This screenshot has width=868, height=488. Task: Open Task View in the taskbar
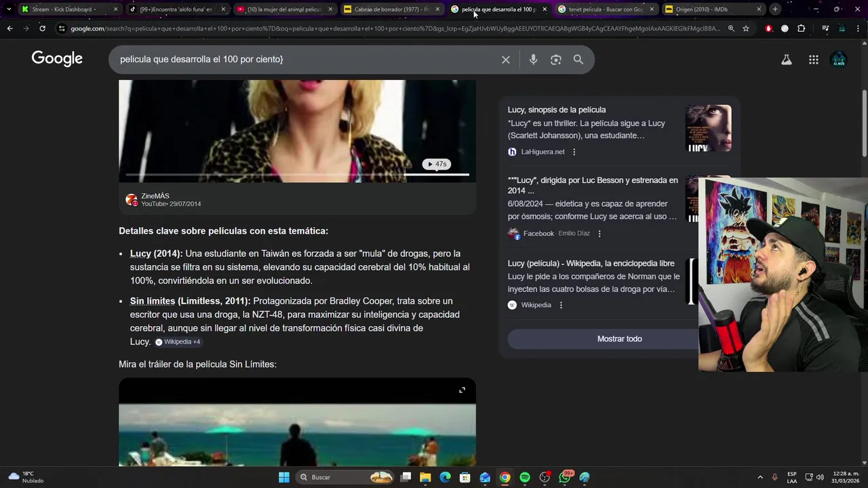406,477
